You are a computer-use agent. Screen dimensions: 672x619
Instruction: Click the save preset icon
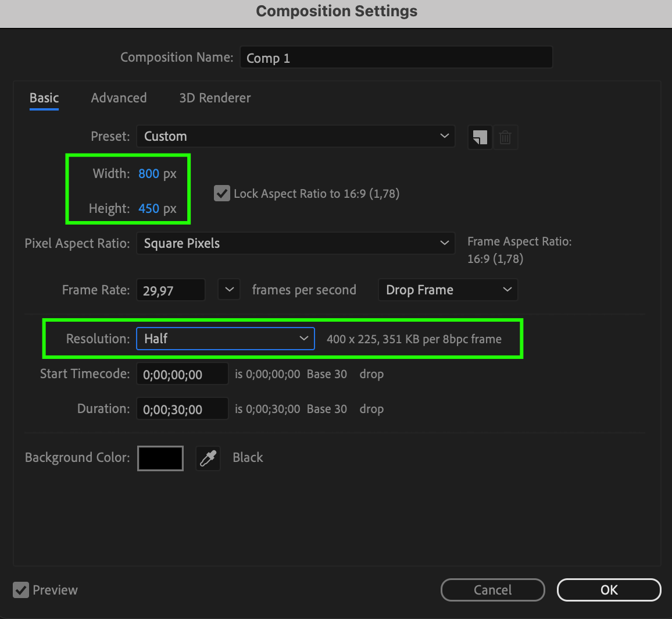(x=480, y=137)
